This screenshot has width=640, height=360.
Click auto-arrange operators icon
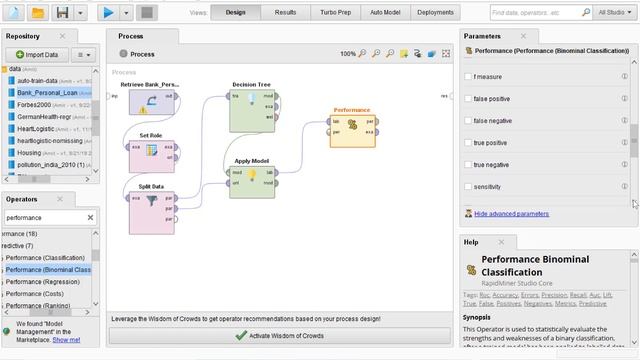point(418,53)
